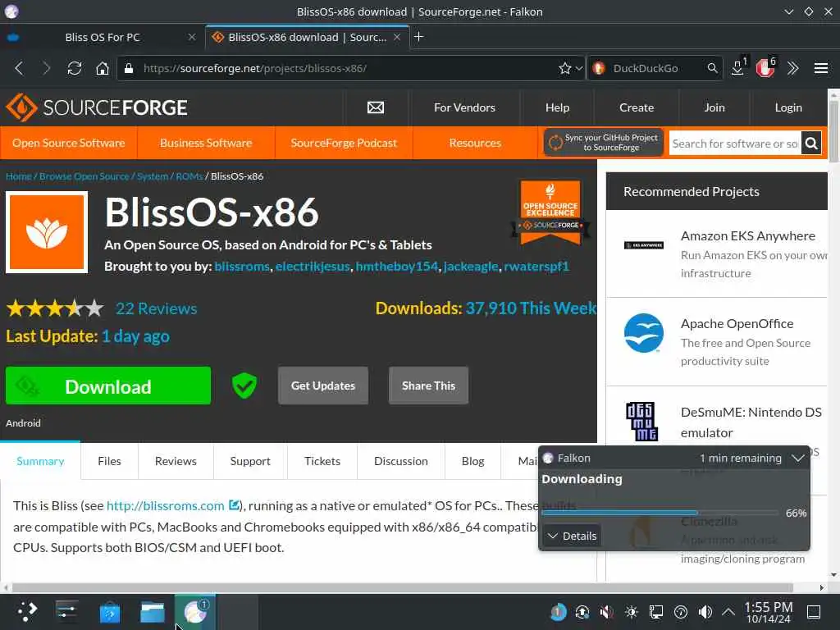Open a new tab with the plus button
This screenshot has height=630, width=840.
pos(419,36)
